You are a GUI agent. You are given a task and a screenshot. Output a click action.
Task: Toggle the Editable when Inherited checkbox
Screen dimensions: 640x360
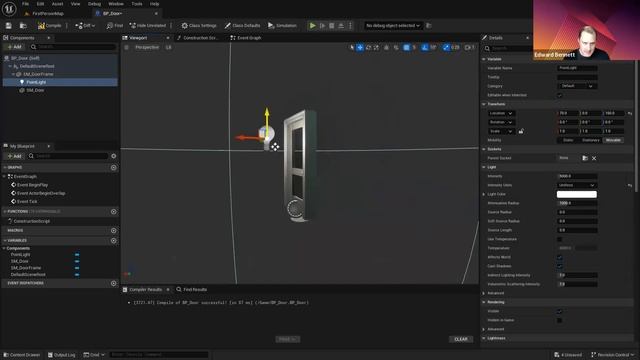click(x=560, y=96)
